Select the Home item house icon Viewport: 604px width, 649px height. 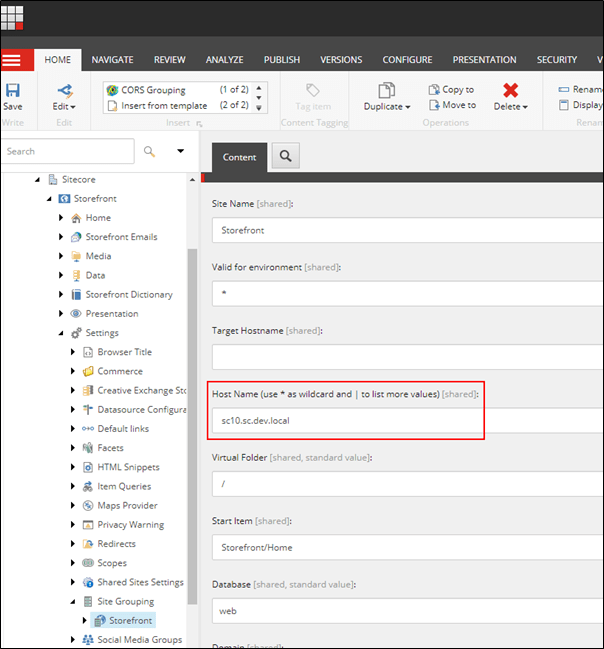tap(76, 218)
